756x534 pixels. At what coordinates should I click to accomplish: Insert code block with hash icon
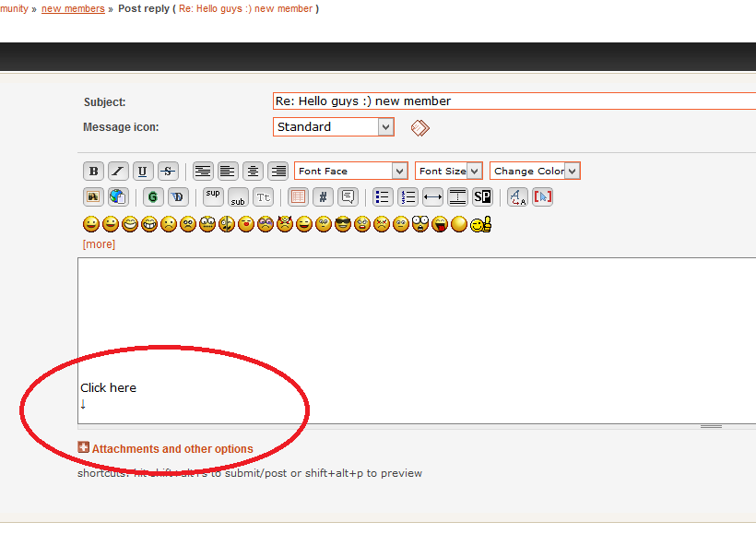click(323, 196)
